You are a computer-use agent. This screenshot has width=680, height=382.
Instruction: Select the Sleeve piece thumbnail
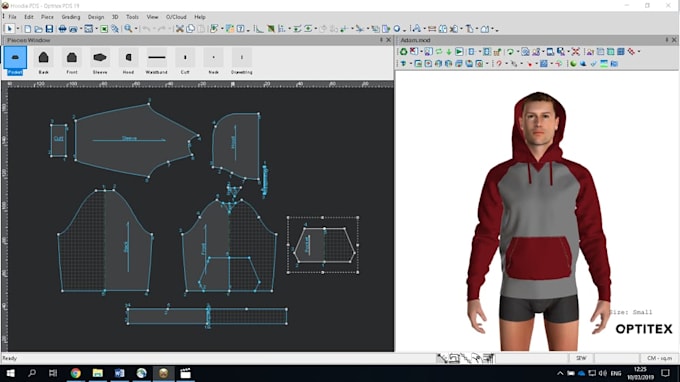[100, 60]
